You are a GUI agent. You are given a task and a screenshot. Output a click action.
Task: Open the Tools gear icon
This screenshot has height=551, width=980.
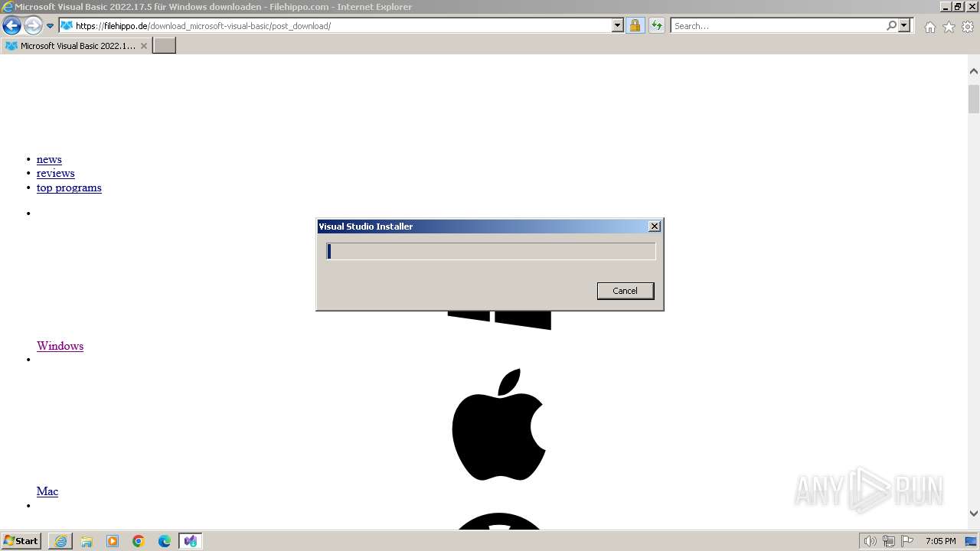[x=968, y=27]
